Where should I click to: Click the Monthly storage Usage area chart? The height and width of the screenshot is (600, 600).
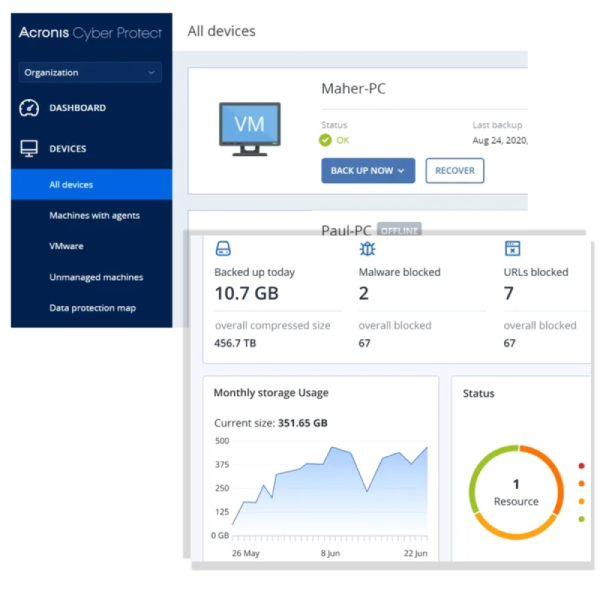pyautogui.click(x=330, y=491)
